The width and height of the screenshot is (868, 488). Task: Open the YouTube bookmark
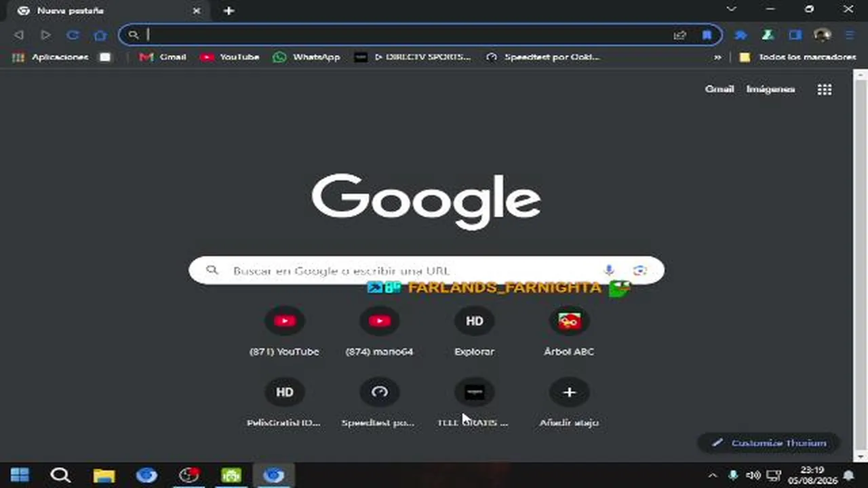pyautogui.click(x=230, y=57)
